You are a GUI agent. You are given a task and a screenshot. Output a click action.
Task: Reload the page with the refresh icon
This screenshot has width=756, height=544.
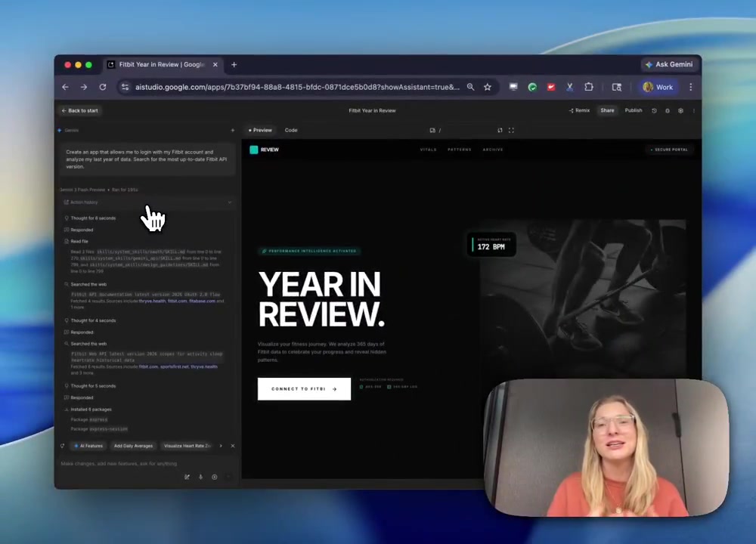[x=103, y=87]
